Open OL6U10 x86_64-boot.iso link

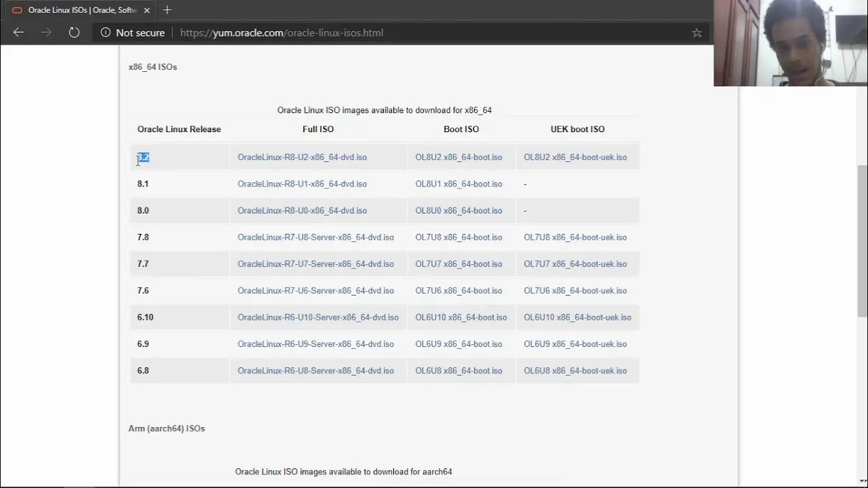pos(461,317)
